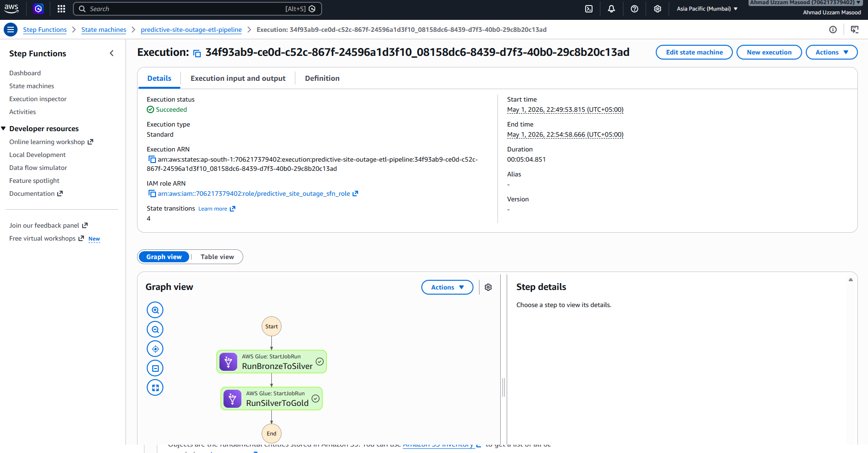Open the help question-mark icon

[x=635, y=9]
